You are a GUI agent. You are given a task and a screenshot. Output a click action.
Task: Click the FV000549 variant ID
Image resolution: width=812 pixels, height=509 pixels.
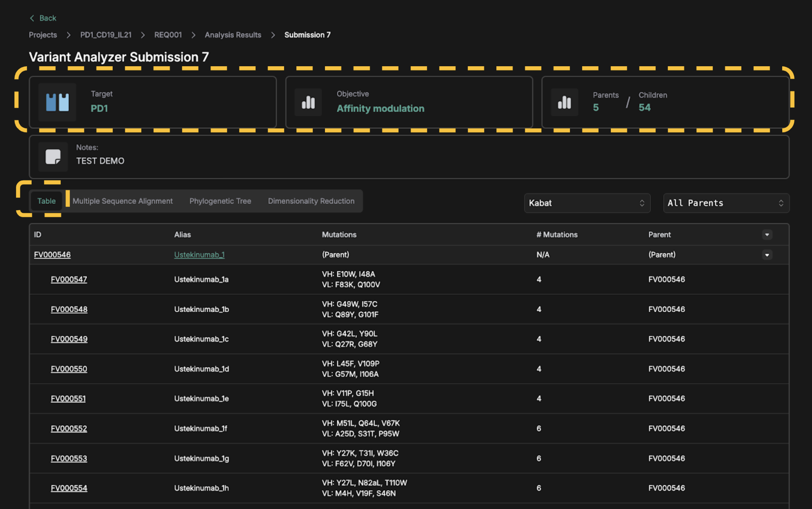pos(69,339)
